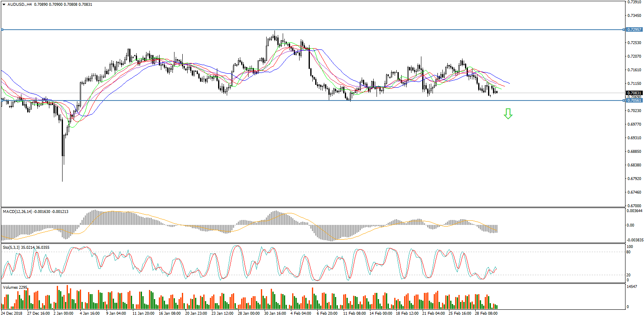Click the 28 Feb 08:00 time label
This screenshot has width=644, height=318.
pos(486,313)
